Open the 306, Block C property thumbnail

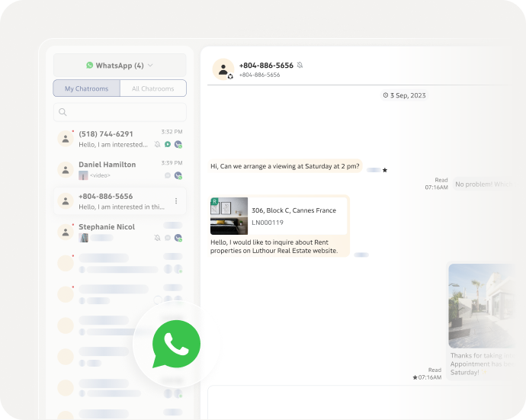coord(229,216)
